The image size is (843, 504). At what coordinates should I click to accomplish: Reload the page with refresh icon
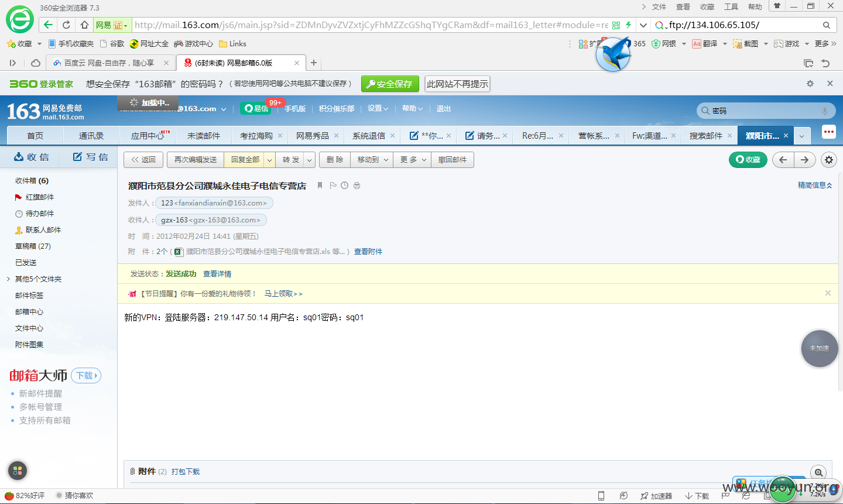tap(66, 25)
